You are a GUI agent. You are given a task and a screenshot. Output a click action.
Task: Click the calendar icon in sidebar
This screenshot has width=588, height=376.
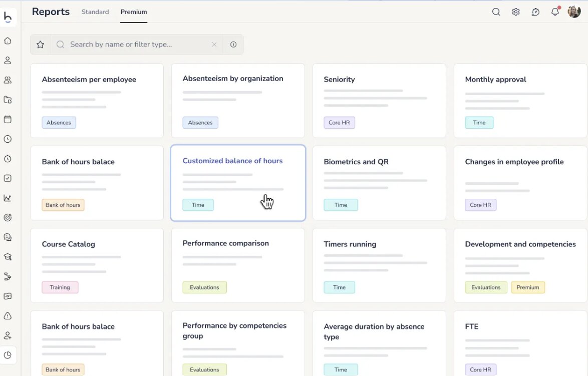tap(8, 120)
